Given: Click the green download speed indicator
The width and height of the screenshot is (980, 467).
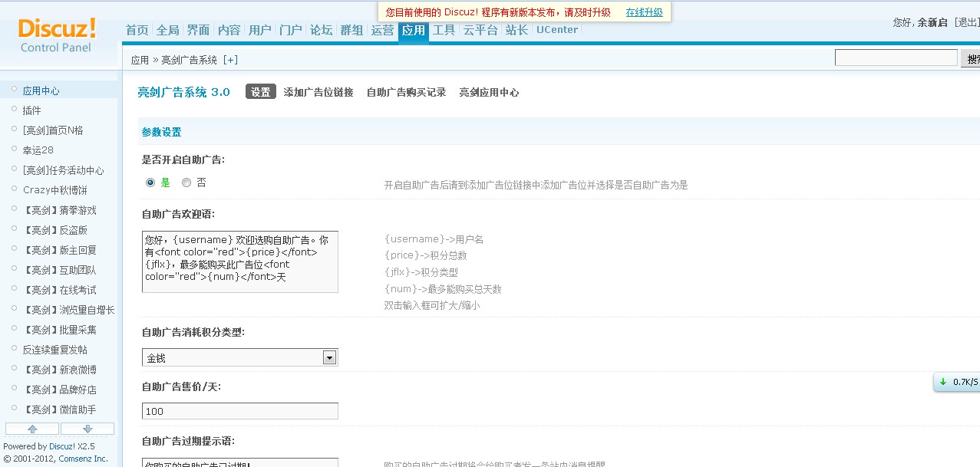Looking at the screenshot, I should (x=956, y=382).
